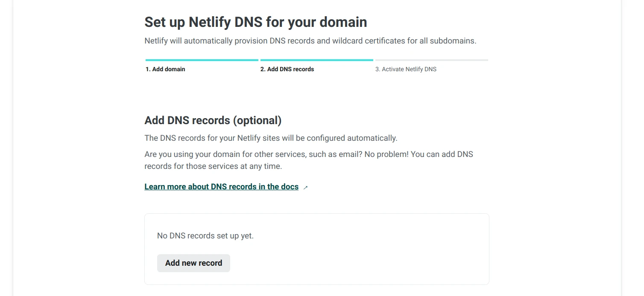Click the teal progress bar above Add domain
Image resolution: width=644 pixels, height=296 pixels.
pyautogui.click(x=202, y=60)
